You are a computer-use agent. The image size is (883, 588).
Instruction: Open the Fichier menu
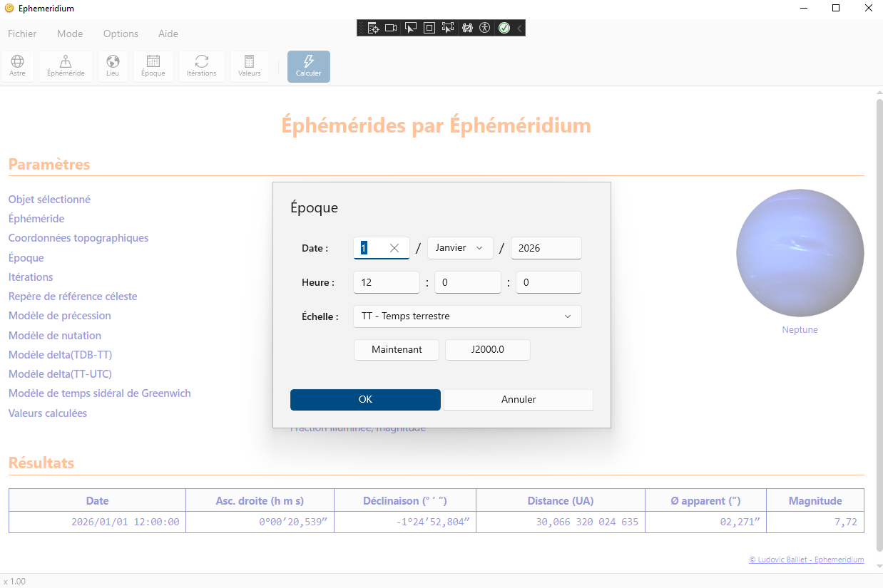22,33
